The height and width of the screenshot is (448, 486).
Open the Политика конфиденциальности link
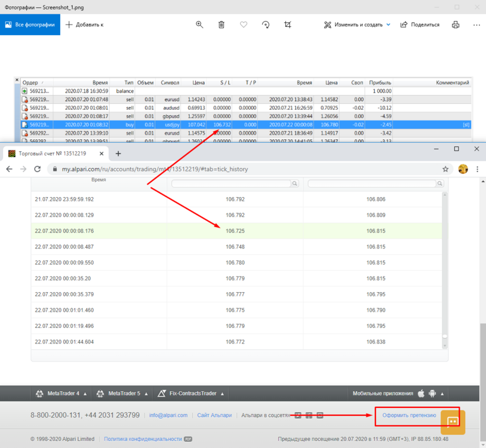pyautogui.click(x=143, y=439)
